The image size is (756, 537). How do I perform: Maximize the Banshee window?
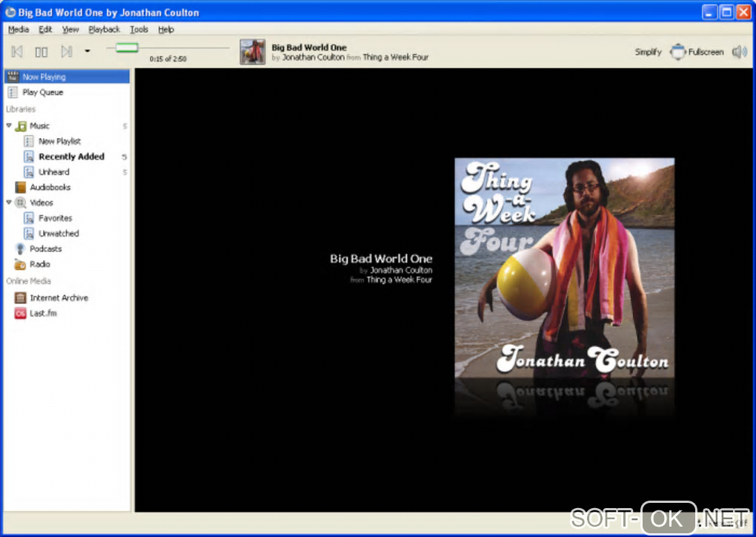point(726,12)
